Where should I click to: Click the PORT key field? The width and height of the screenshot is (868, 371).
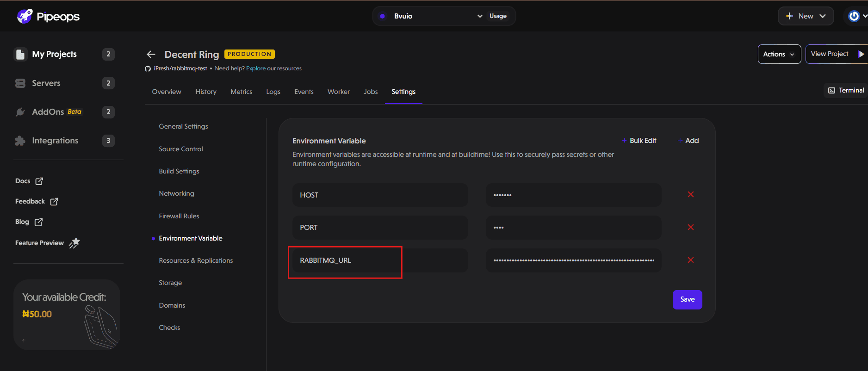(x=380, y=228)
